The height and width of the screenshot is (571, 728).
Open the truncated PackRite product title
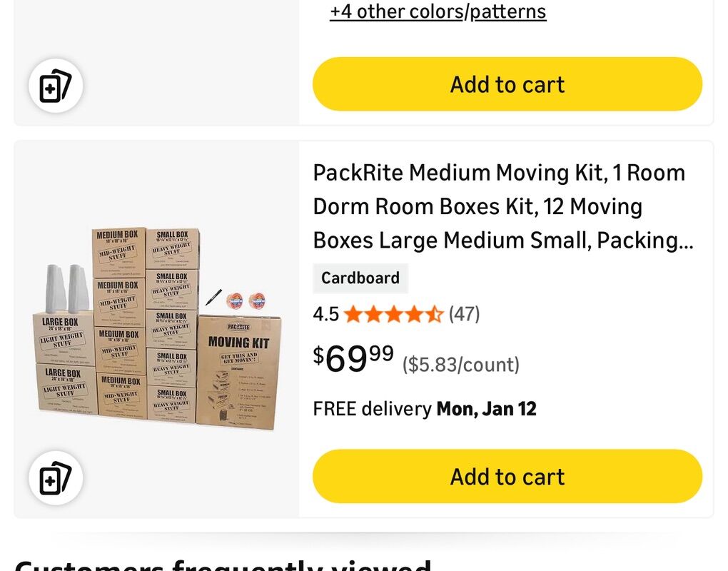pos(500,206)
